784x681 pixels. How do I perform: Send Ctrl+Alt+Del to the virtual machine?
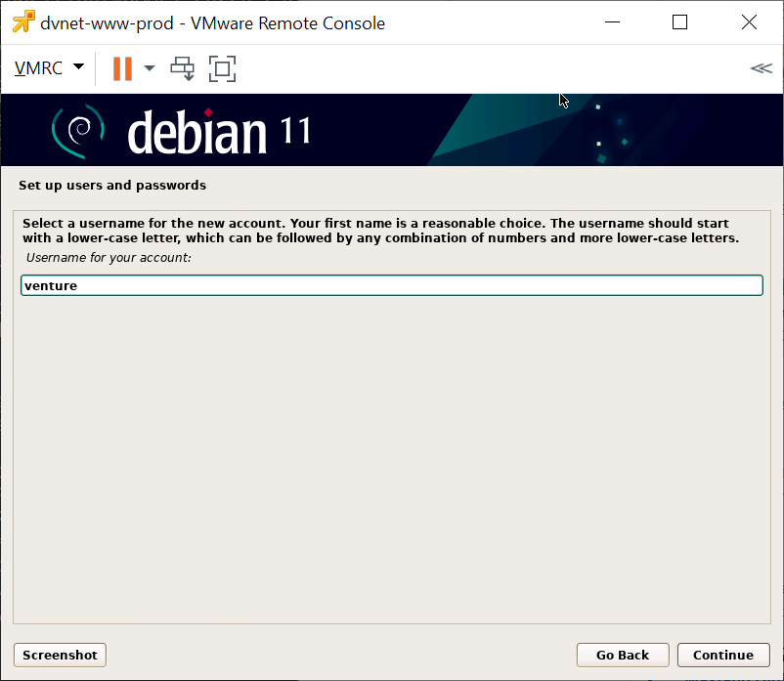tap(183, 68)
